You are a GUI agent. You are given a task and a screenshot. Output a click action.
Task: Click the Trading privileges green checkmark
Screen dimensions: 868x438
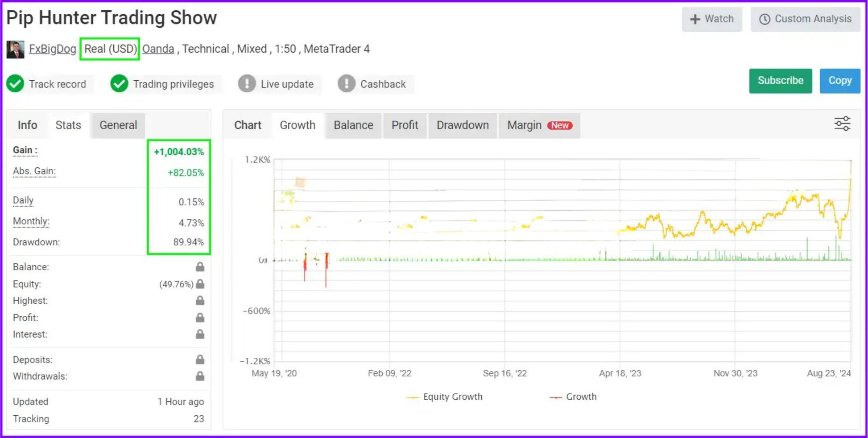click(x=119, y=84)
